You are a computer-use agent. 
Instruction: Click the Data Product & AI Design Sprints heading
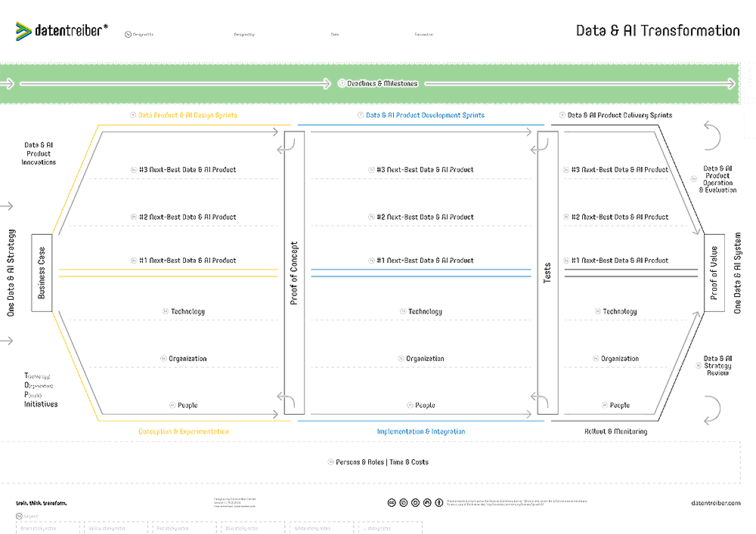click(x=187, y=115)
